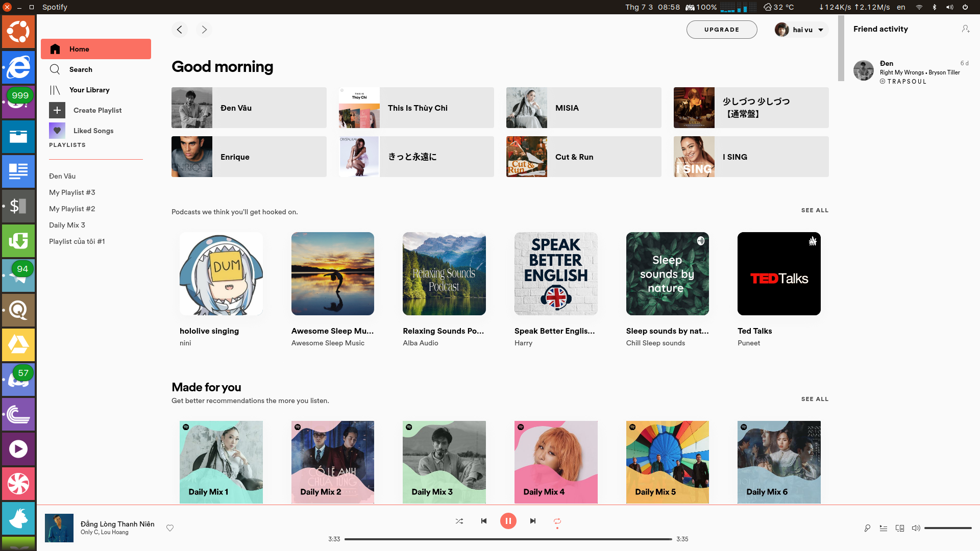Open the Đẳng Lòng Thanh Niên song title
The height and width of the screenshot is (551, 980).
pos(117,524)
